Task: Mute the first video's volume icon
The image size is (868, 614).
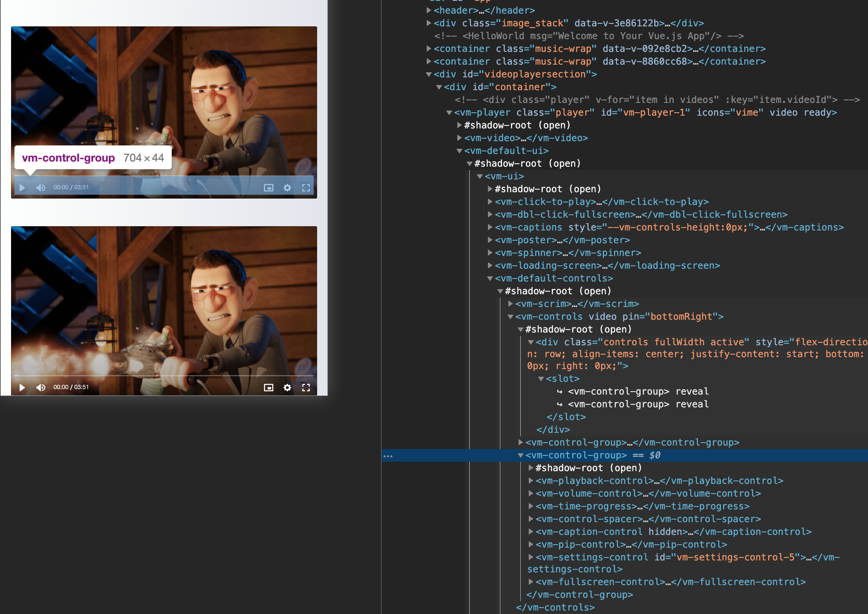Action: (41, 188)
